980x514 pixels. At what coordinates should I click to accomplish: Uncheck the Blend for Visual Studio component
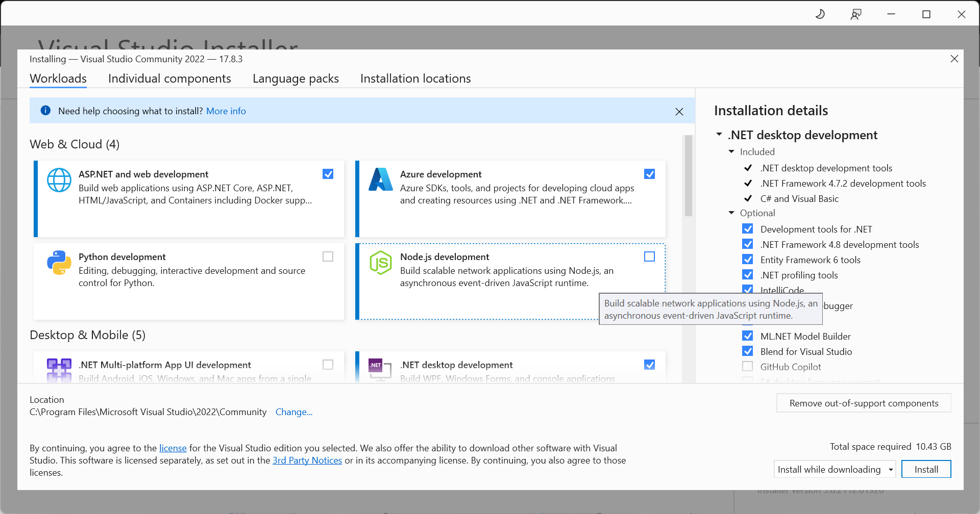coord(748,351)
